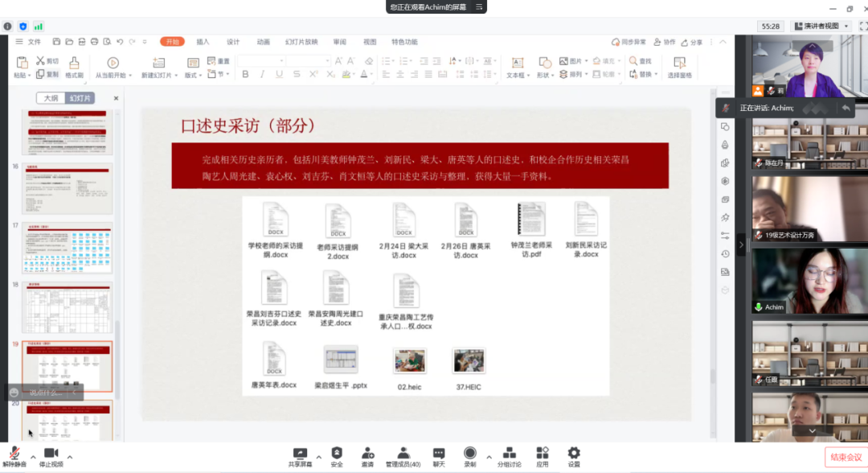868x473 pixels.
Task: Collapse the participant video panel chevron
Action: coord(741,245)
